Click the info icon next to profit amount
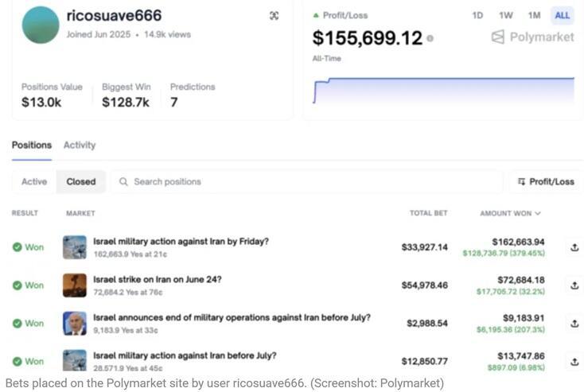 tap(430, 38)
